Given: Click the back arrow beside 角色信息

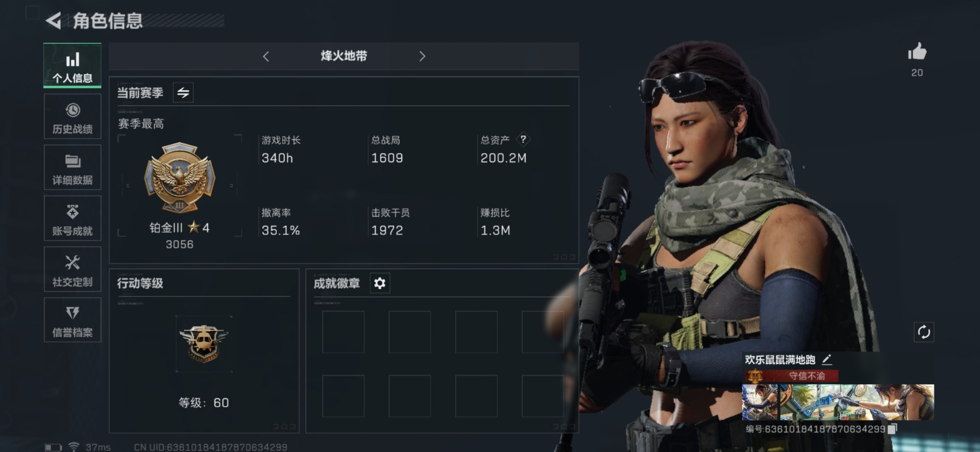Looking at the screenshot, I should [53, 21].
